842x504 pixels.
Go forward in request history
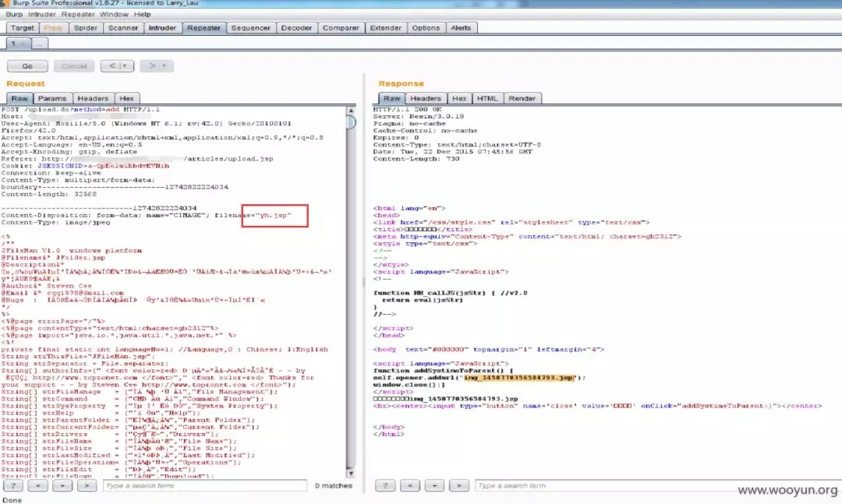(x=151, y=65)
